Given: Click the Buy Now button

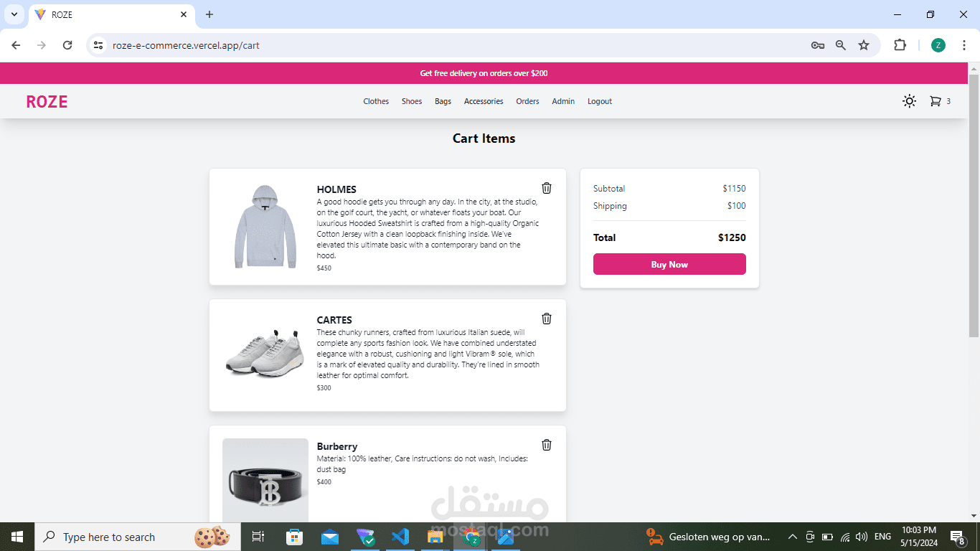Looking at the screenshot, I should pyautogui.click(x=669, y=264).
